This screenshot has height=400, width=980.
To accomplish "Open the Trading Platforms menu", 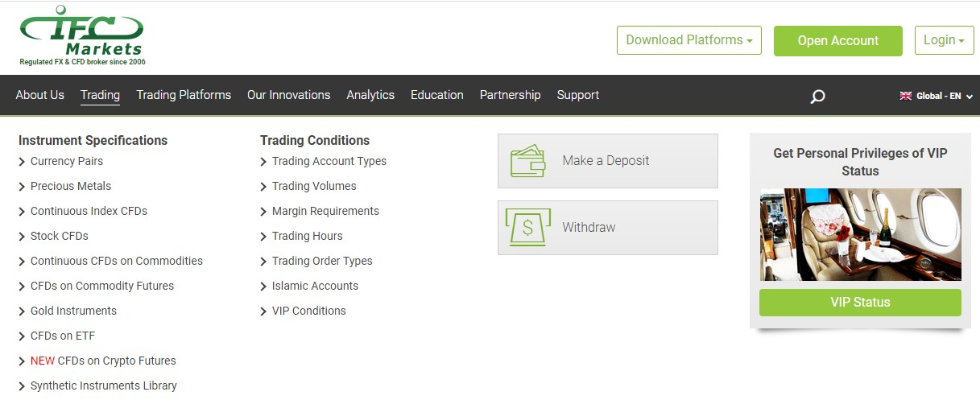I will click(x=184, y=95).
